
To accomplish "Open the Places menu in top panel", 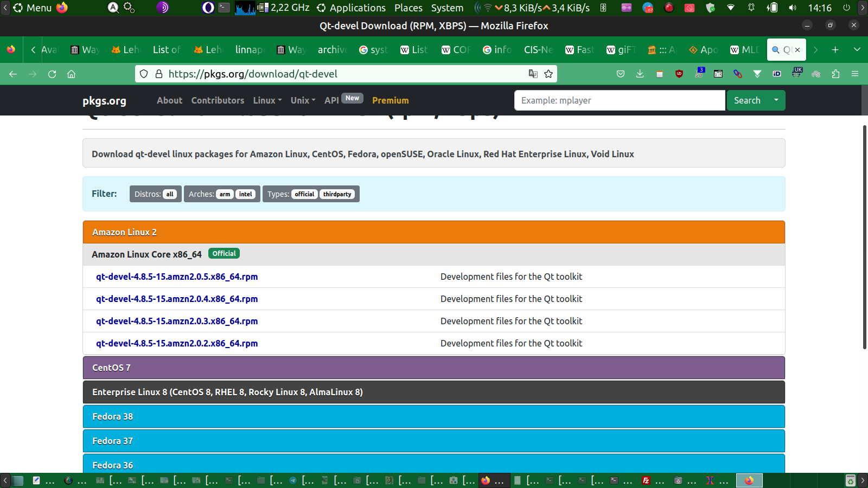I will click(408, 8).
